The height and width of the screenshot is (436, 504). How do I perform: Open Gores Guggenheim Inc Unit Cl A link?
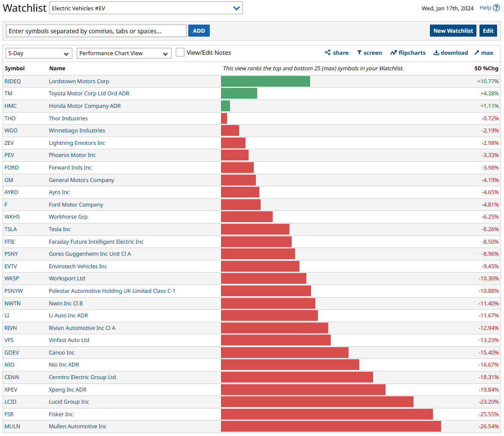[x=90, y=254]
